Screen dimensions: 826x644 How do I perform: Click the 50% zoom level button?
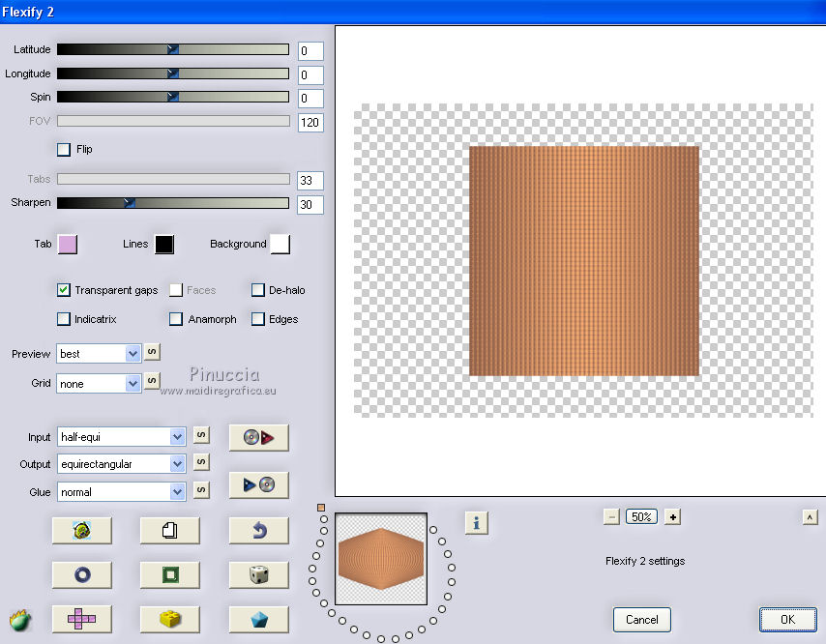(x=641, y=517)
